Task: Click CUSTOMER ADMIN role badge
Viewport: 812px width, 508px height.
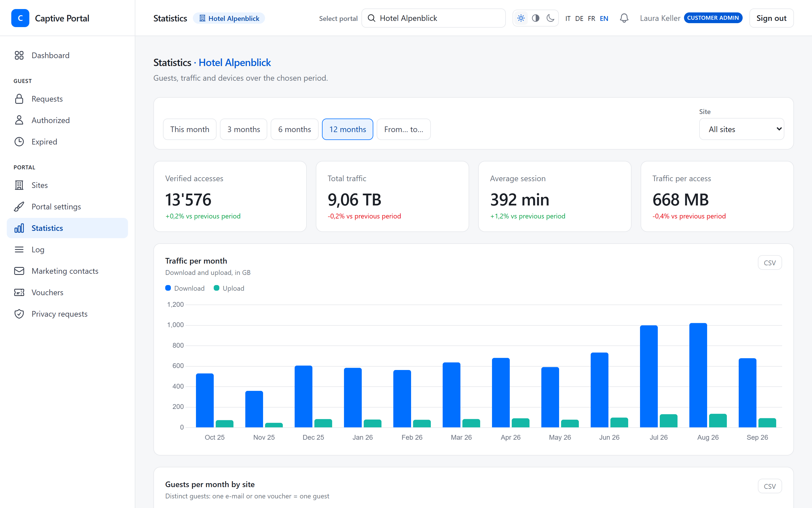Action: click(x=713, y=18)
